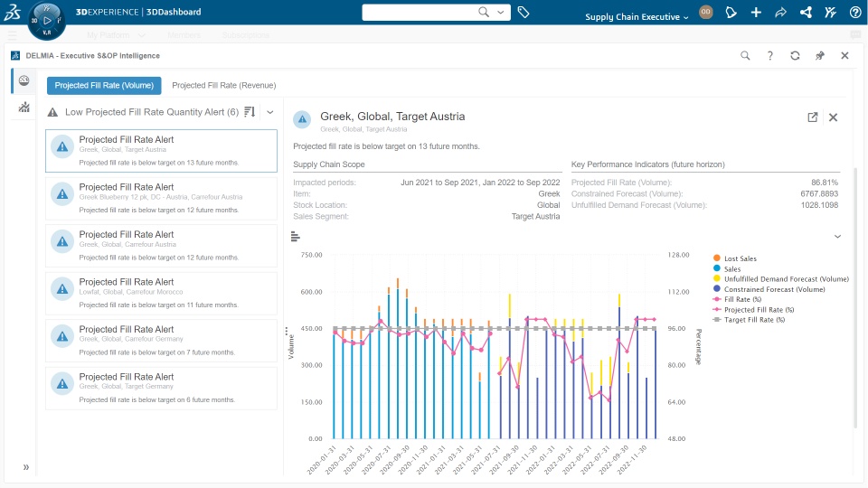Toggle Fill Rate (%) legend series
This screenshot has height=488, width=868.
point(737,299)
